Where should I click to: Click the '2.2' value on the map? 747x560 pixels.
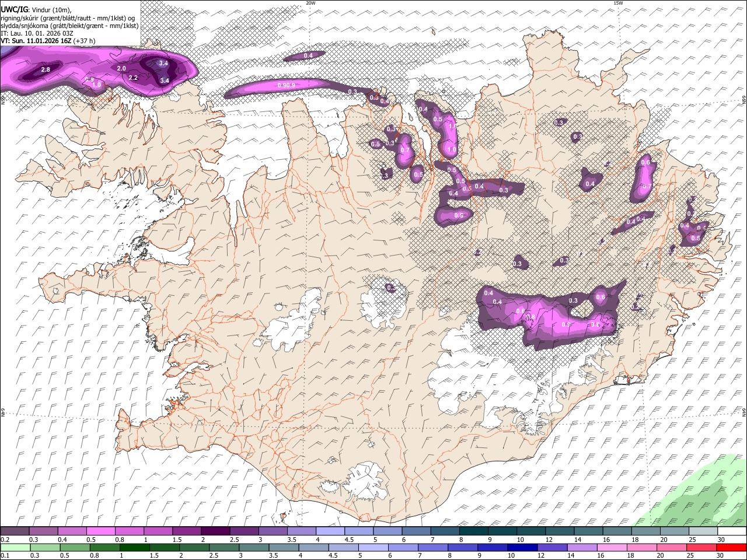click(133, 78)
